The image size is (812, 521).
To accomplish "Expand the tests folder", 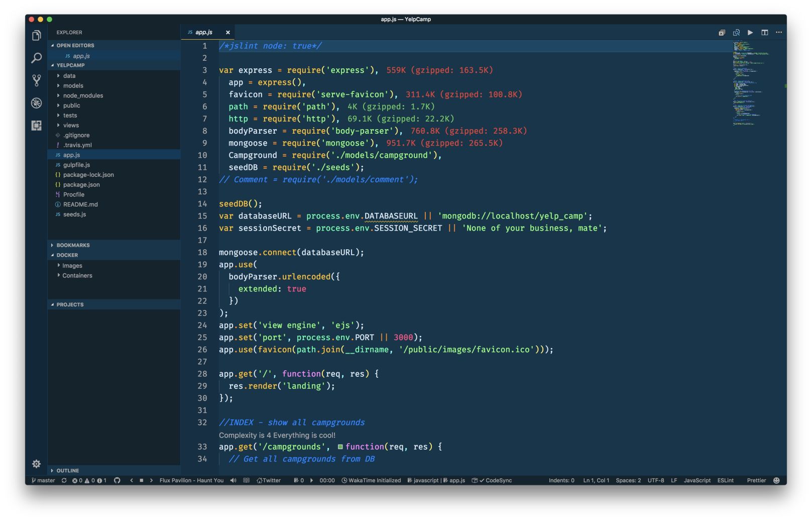I will (114, 116).
